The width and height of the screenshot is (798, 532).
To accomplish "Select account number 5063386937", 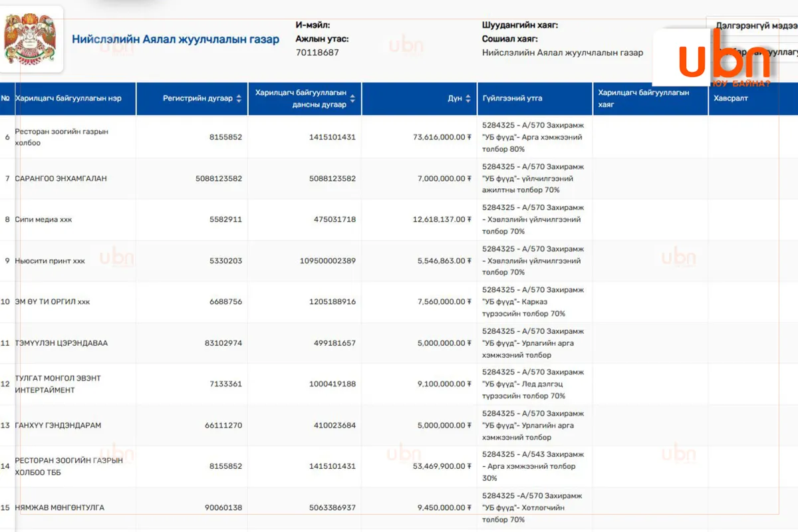I will 332,507.
